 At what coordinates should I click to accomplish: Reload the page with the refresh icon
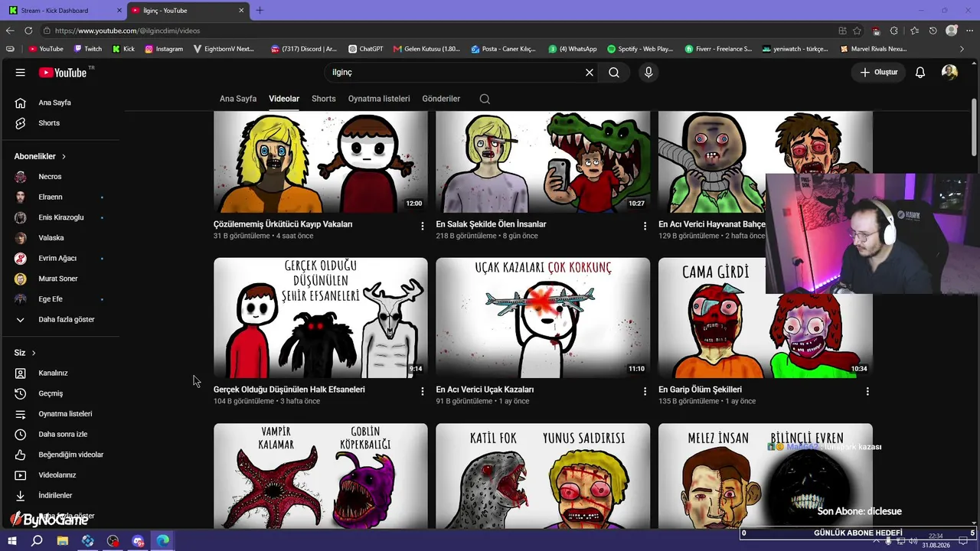[x=28, y=31]
